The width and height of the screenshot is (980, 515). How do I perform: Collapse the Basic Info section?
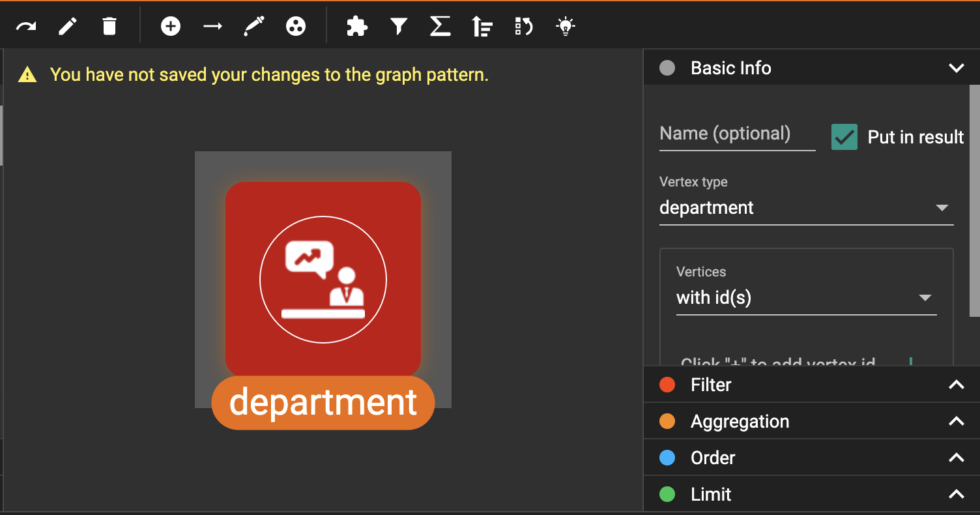tap(956, 68)
